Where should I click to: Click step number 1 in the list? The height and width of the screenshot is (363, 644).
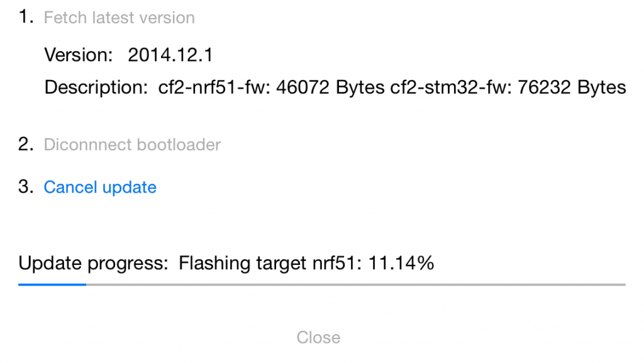[x=25, y=16]
